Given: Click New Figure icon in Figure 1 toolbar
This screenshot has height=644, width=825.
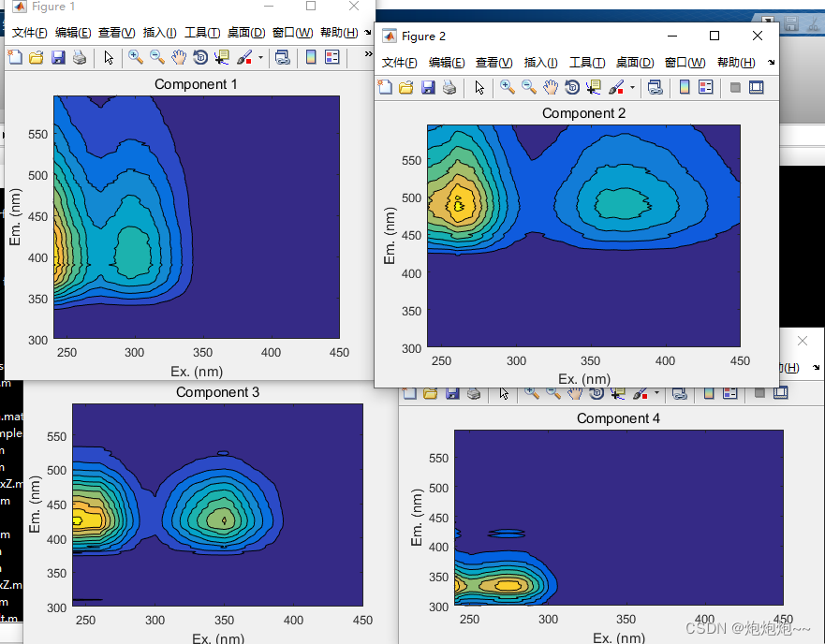Looking at the screenshot, I should (x=15, y=57).
